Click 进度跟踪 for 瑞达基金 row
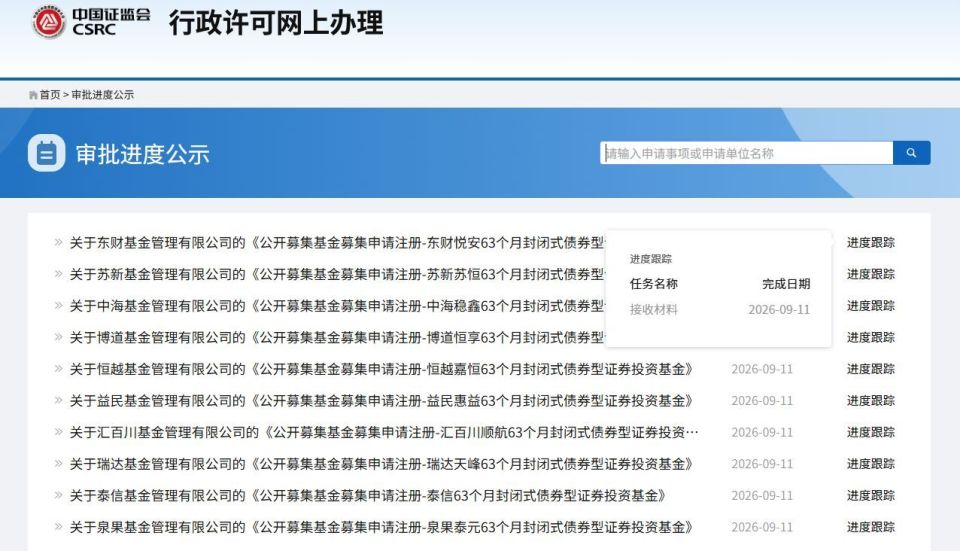Screen dimensions: 960x551 pos(871,464)
